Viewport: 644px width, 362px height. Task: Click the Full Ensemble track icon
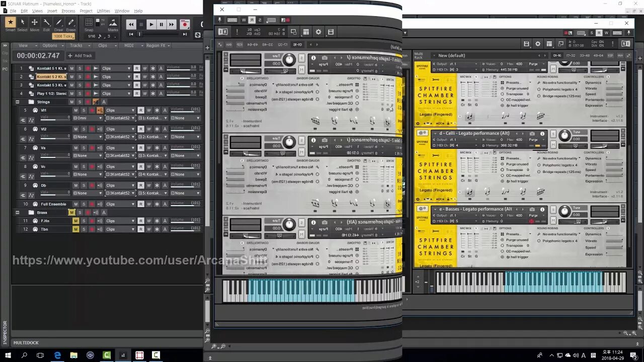tap(35, 204)
